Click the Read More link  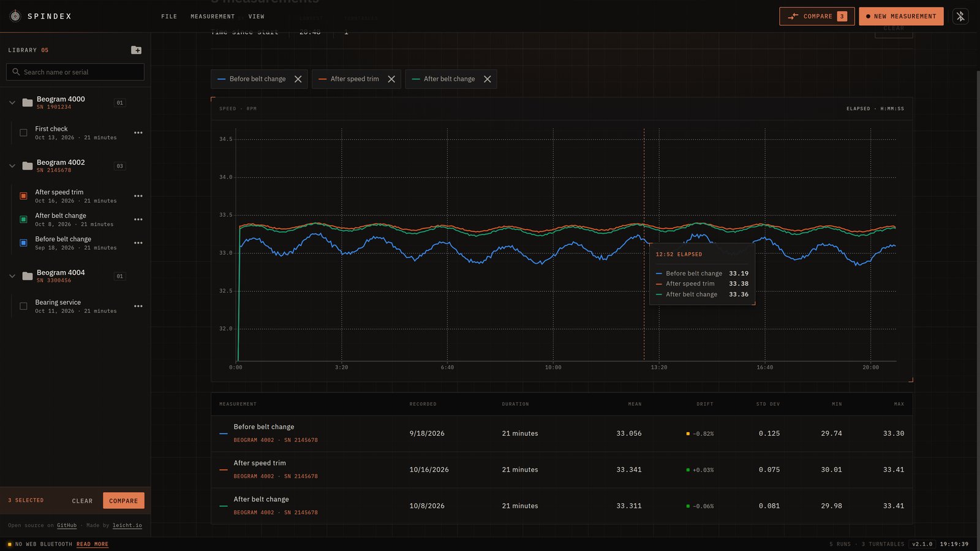pos(92,544)
